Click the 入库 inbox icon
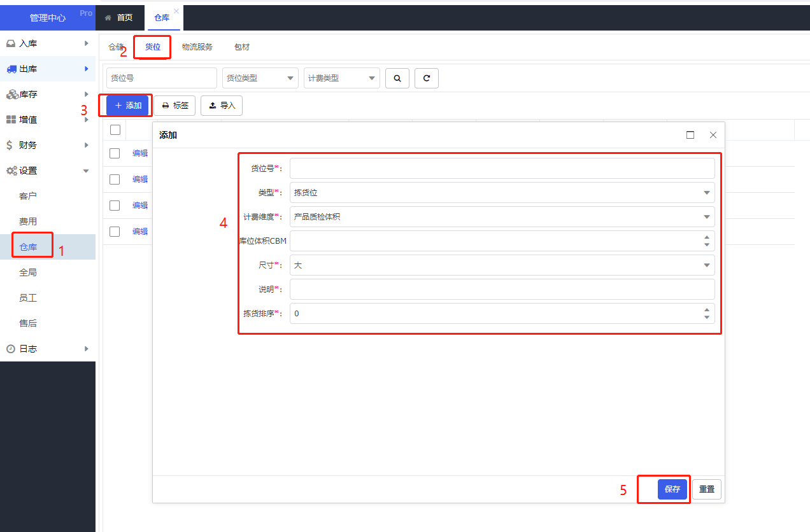 (x=11, y=43)
